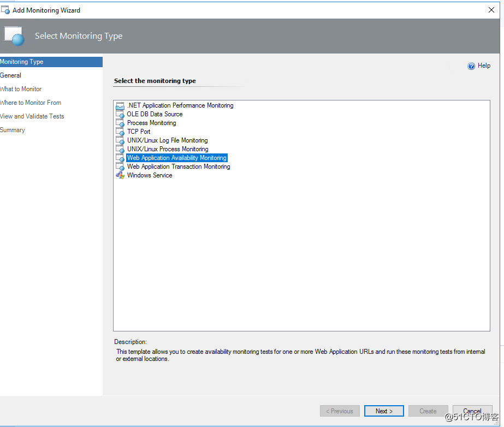Go to the Summary wizard step
The width and height of the screenshot is (504, 427).
[x=13, y=130]
